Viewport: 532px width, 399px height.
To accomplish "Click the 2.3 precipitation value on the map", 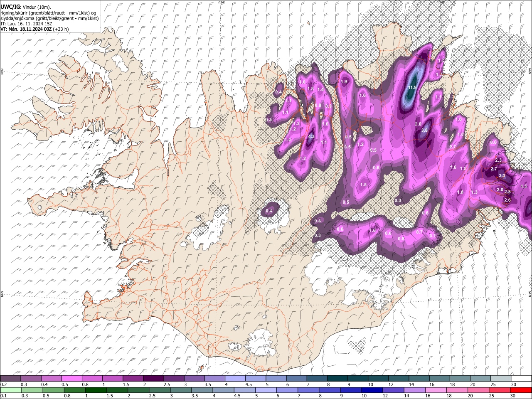I will (499, 160).
